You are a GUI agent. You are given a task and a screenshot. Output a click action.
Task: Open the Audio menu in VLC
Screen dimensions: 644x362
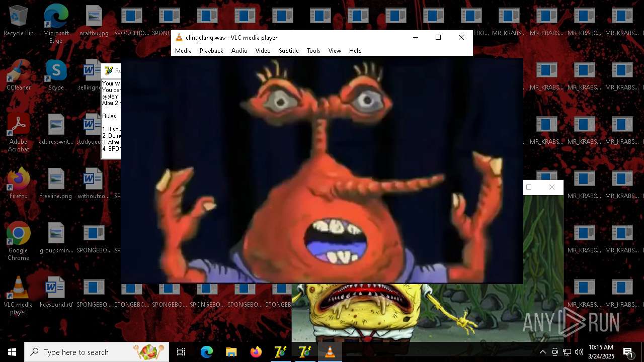tap(239, 51)
